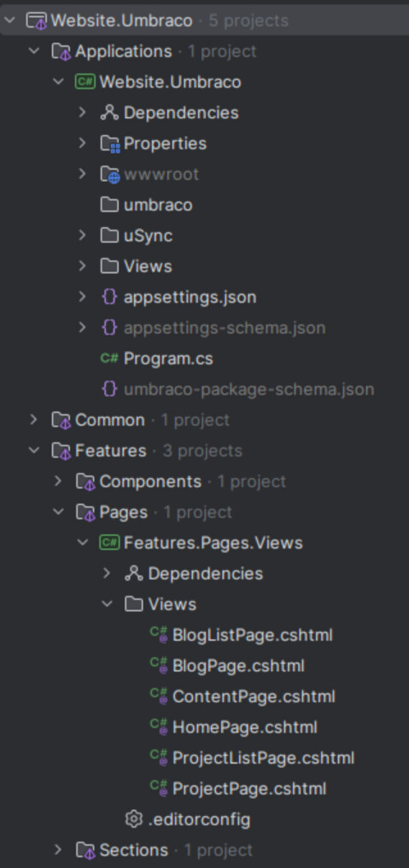
Task: Select ProjectListPage.cshtml file
Action: (264, 758)
